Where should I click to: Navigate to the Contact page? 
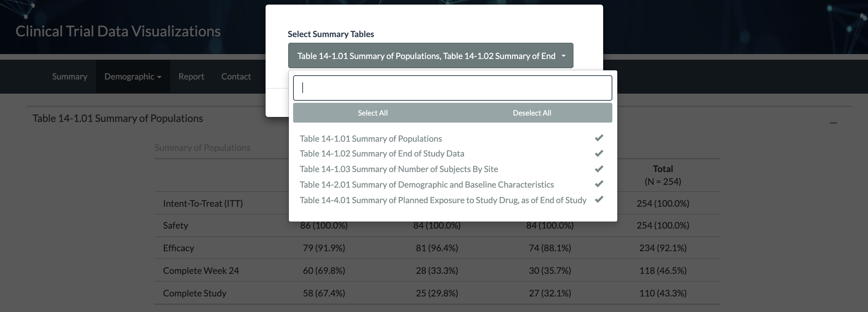pyautogui.click(x=236, y=77)
